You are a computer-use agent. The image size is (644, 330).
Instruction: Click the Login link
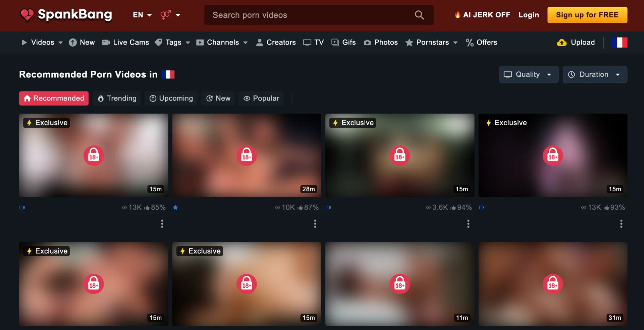[529, 15]
